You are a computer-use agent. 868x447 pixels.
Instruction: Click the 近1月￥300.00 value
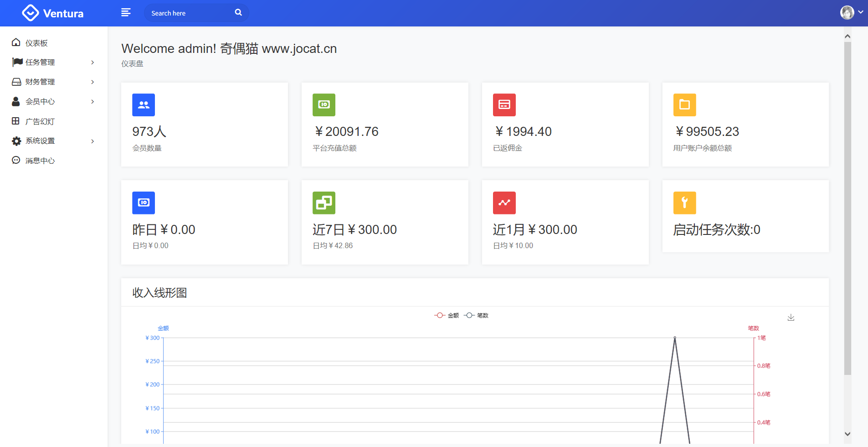535,229
